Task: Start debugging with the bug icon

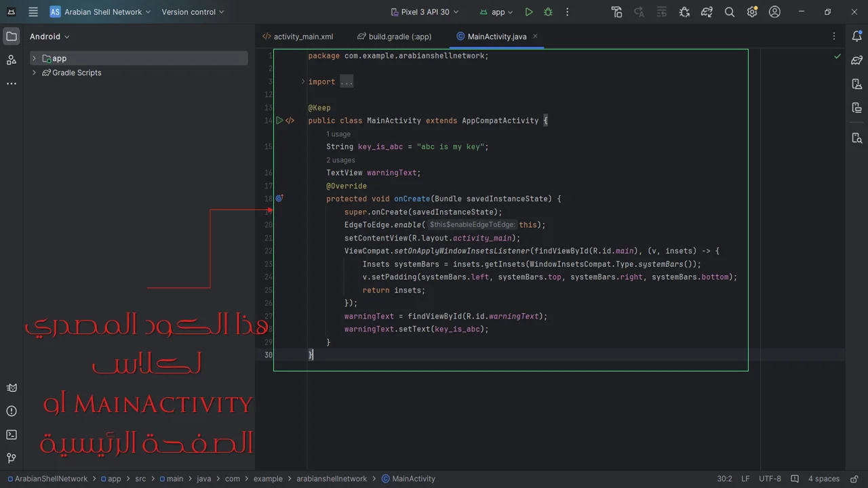Action: coord(548,12)
